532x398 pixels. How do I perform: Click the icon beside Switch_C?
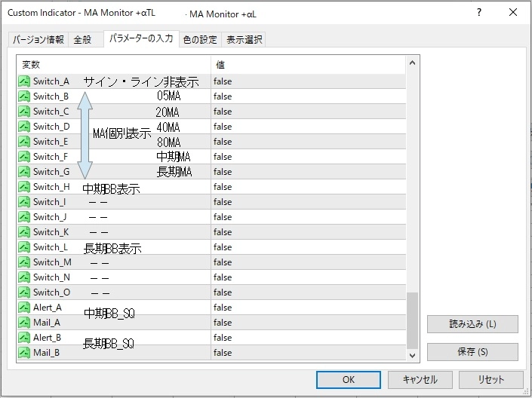pos(24,112)
